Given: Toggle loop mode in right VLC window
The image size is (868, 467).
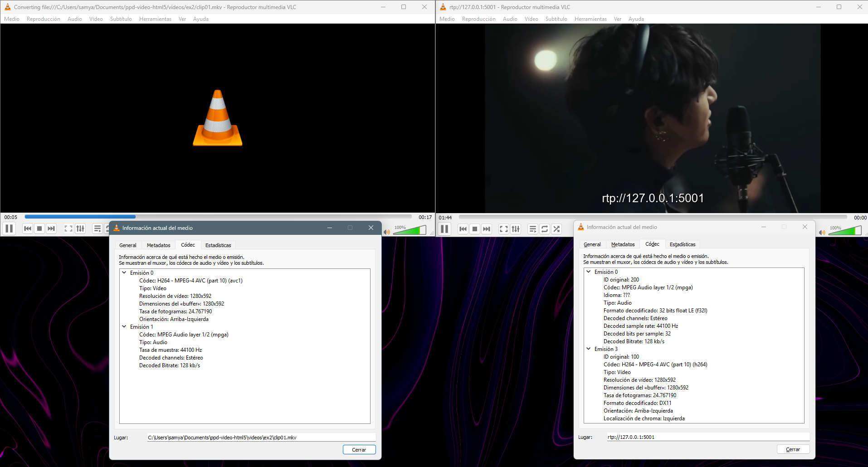Looking at the screenshot, I should point(545,229).
